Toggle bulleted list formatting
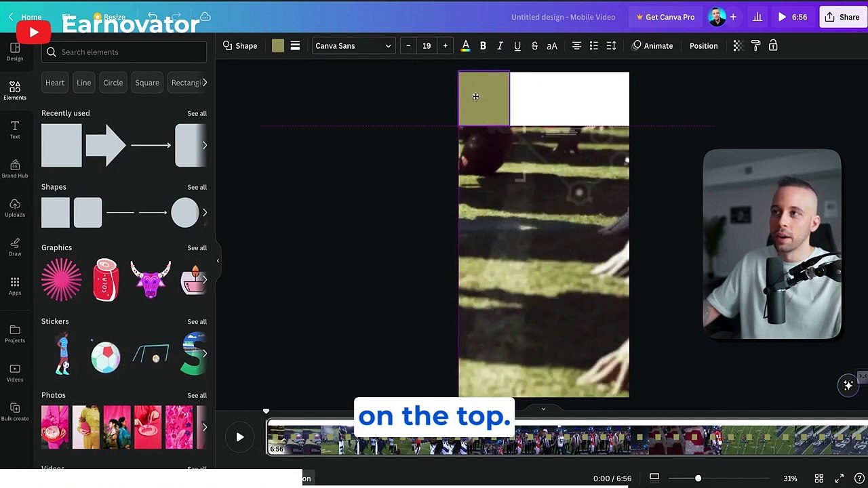 pos(594,46)
